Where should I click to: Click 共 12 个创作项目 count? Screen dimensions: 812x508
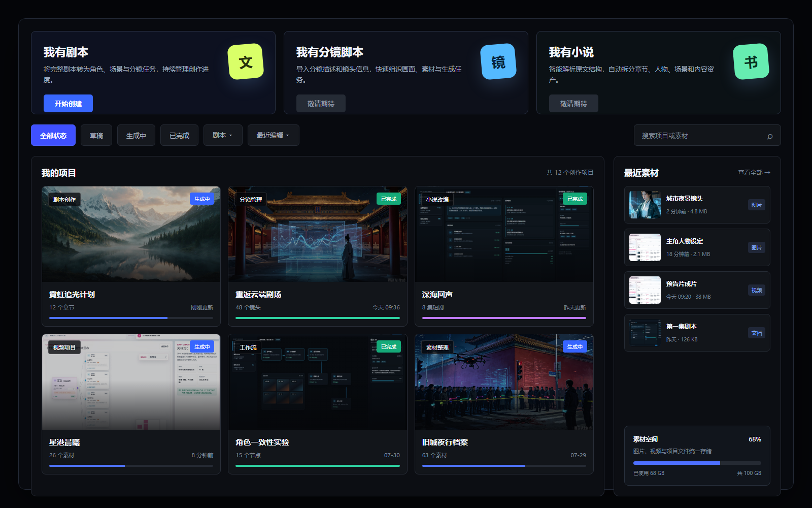pos(570,173)
